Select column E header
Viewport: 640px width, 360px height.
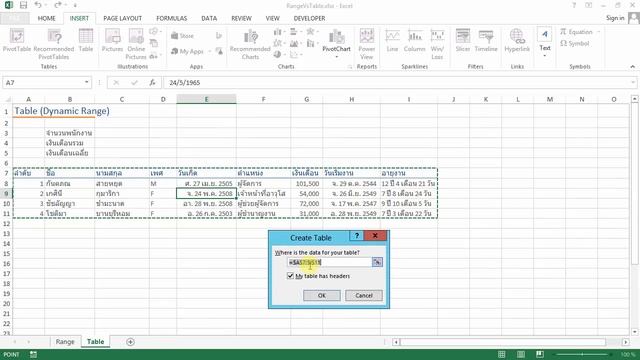[x=206, y=99]
